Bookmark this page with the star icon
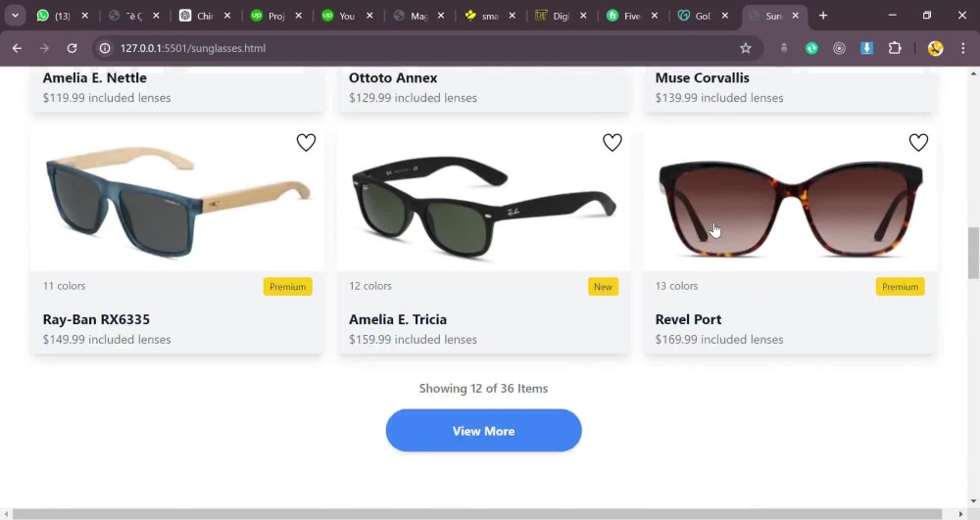The height and width of the screenshot is (520, 980). 745,48
